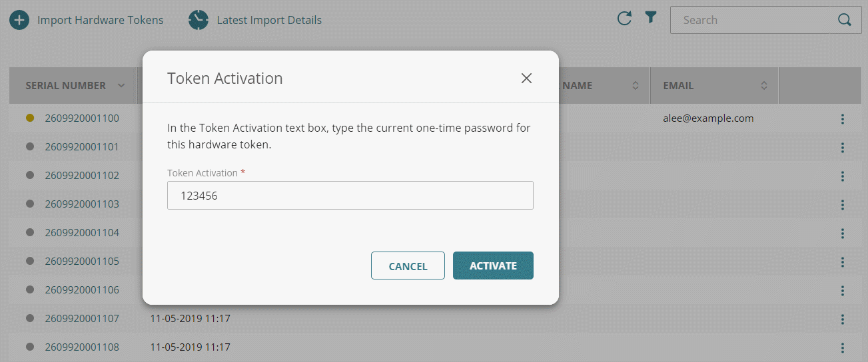Image resolution: width=868 pixels, height=362 pixels.
Task: Open actions menu for token 2609920001106
Action: pos(843,291)
